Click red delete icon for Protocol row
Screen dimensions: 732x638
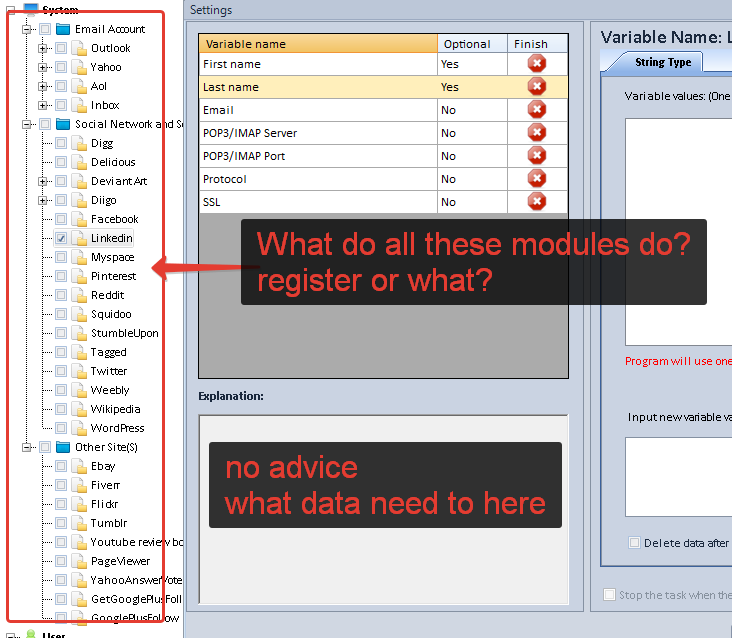pyautogui.click(x=537, y=179)
